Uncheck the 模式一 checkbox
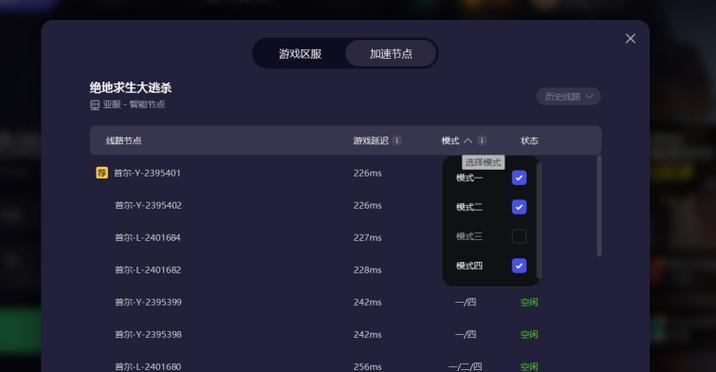The image size is (716, 372). (519, 178)
